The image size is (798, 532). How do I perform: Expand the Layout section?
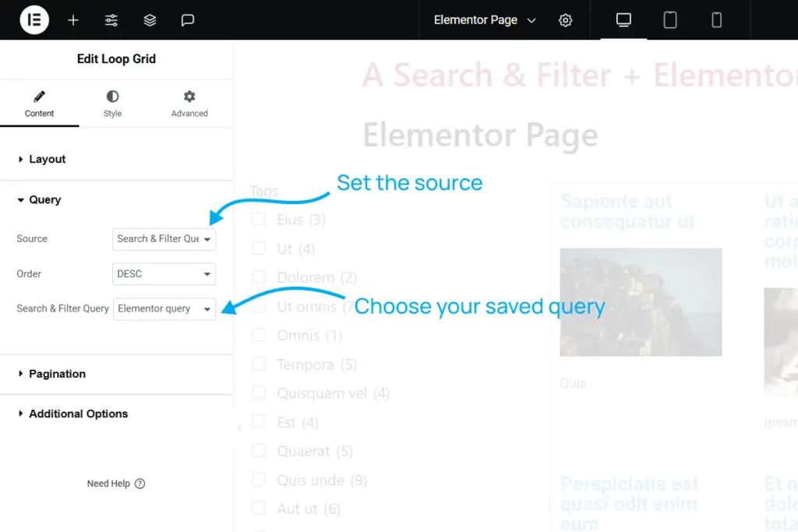116,159
